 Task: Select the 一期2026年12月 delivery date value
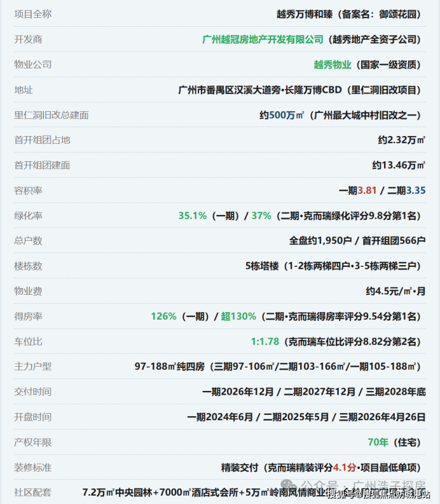238,392
